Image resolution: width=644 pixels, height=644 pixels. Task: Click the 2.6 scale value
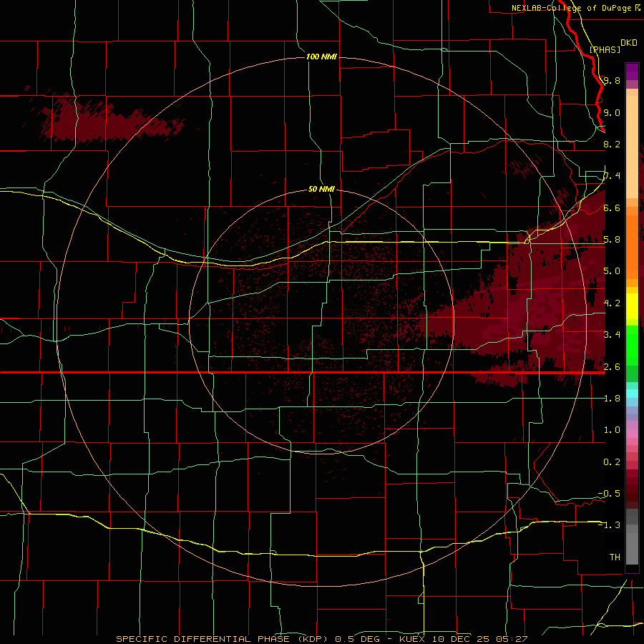[x=612, y=366]
